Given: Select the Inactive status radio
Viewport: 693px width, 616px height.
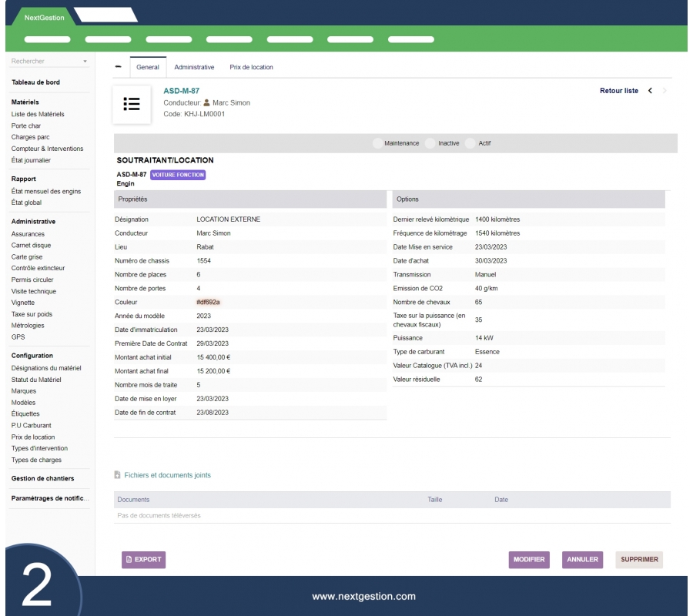Looking at the screenshot, I should [430, 143].
